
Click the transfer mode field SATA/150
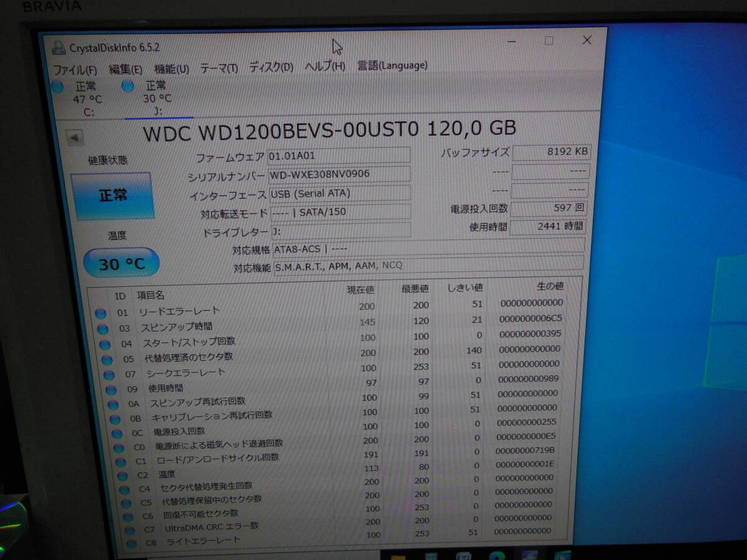[x=341, y=212]
